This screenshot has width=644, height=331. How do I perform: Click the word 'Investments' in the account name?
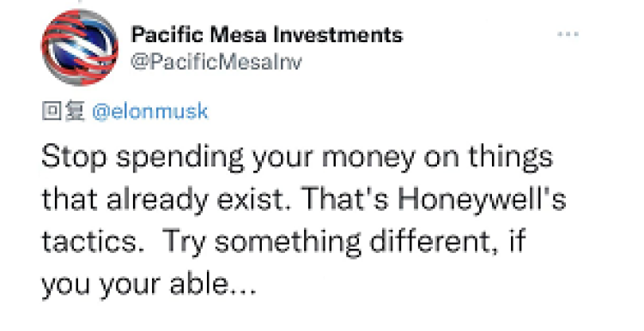[x=338, y=35]
